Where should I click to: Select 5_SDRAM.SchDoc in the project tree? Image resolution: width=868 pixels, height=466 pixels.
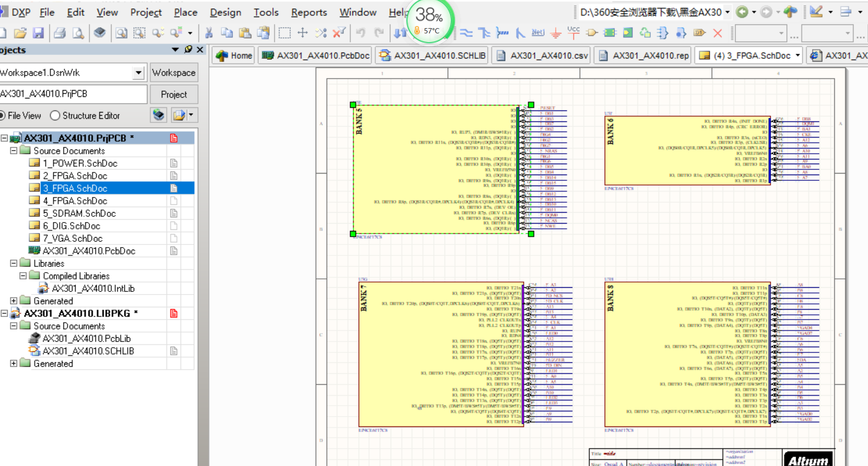[x=79, y=213]
